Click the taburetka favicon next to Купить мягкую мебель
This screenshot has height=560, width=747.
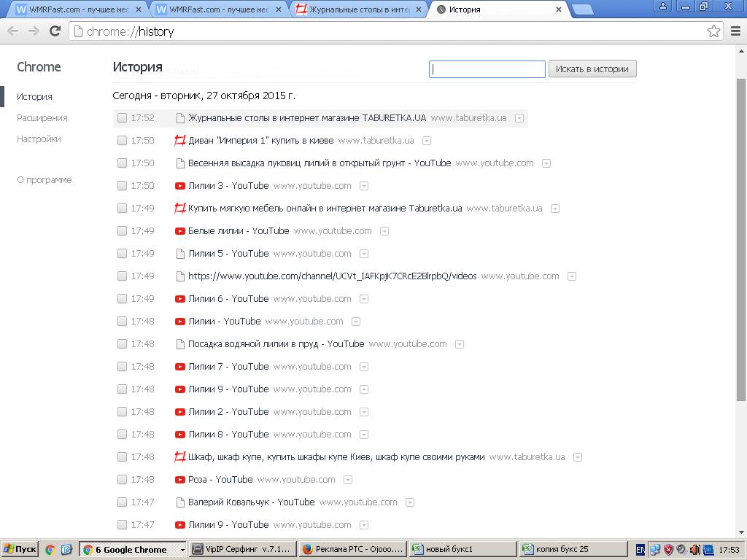179,208
